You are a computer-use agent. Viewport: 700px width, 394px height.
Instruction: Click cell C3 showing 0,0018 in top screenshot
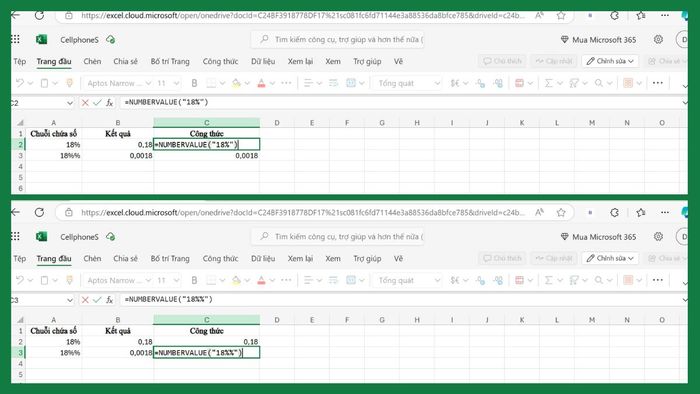click(x=206, y=156)
